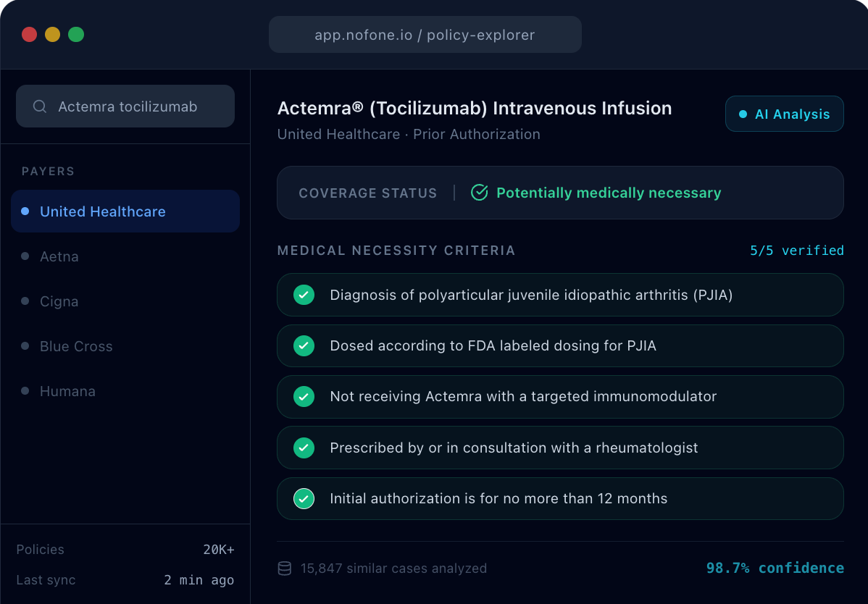Toggle the PJIA diagnosis criterion checkmark
Image resolution: width=868 pixels, height=604 pixels.
click(304, 295)
